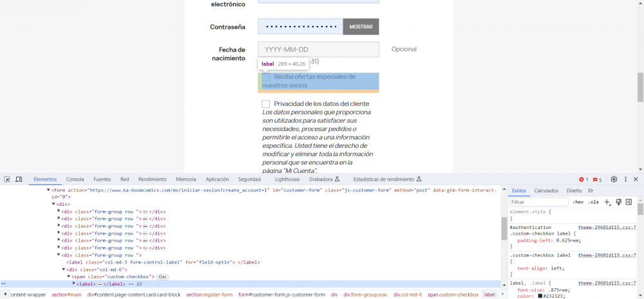
Task: Open the red error count indicator
Action: pos(583,179)
